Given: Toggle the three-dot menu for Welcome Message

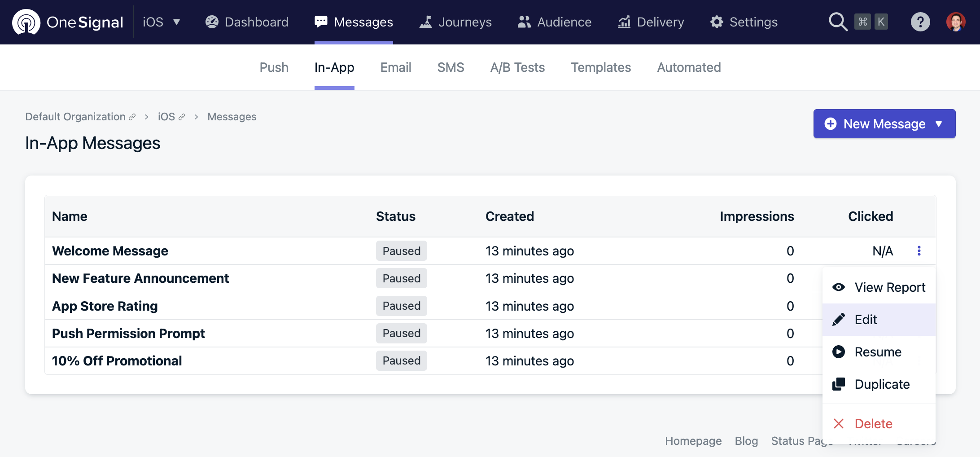Looking at the screenshot, I should (919, 251).
